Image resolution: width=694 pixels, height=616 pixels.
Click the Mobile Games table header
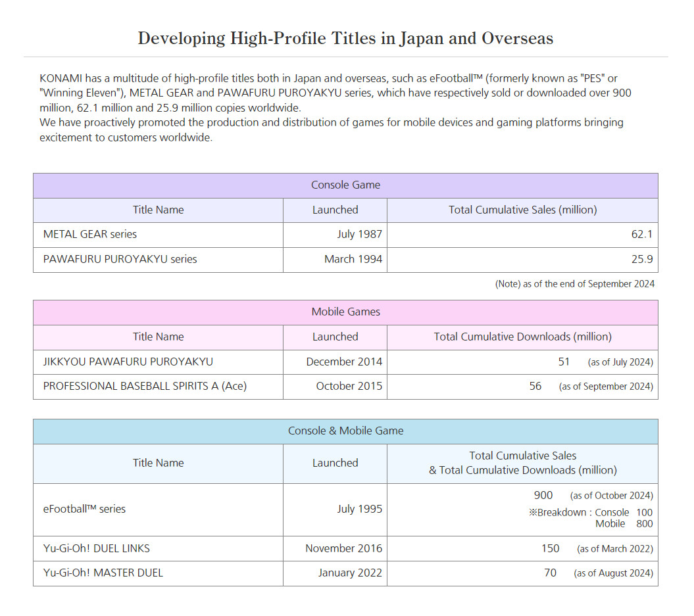tap(345, 312)
